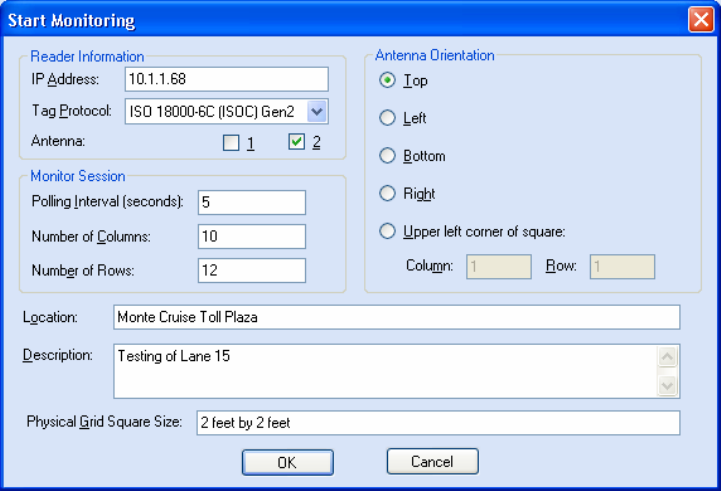Viewport: 721px width, 491px height.
Task: Select Upper left corner of square option
Action: coord(387,231)
